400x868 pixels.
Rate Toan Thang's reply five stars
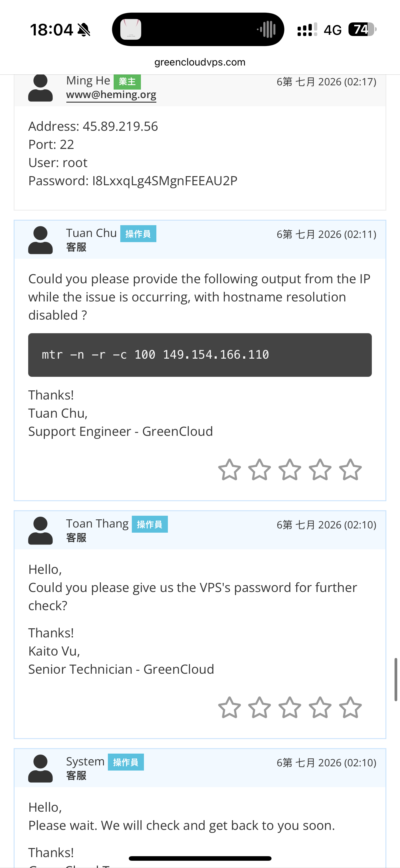(x=350, y=707)
